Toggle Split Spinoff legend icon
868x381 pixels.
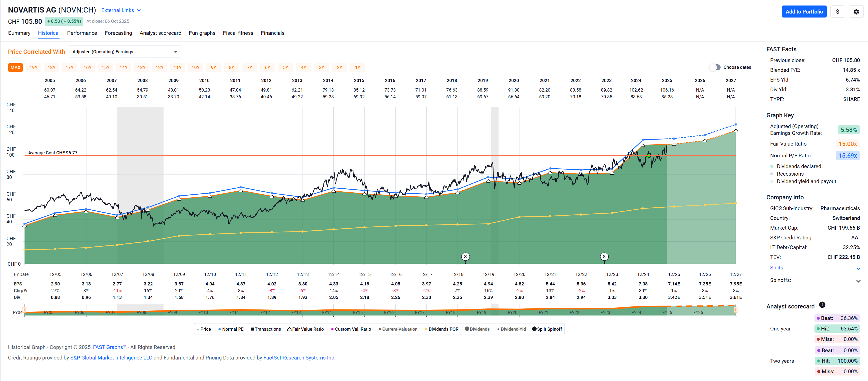534,329
